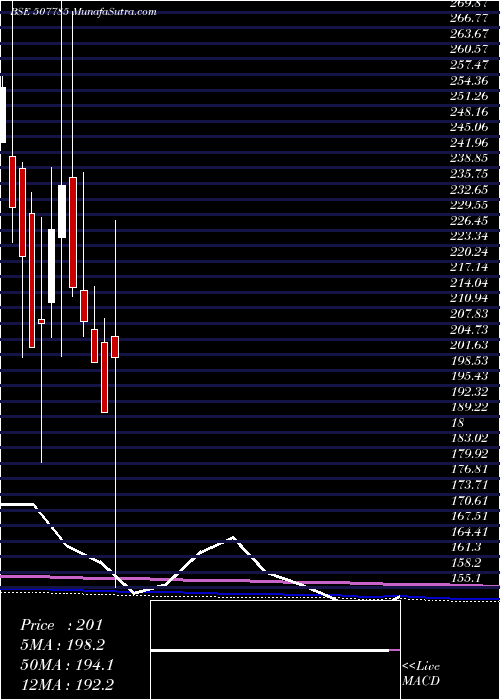Select the 226.45 axis value

[x=470, y=221]
